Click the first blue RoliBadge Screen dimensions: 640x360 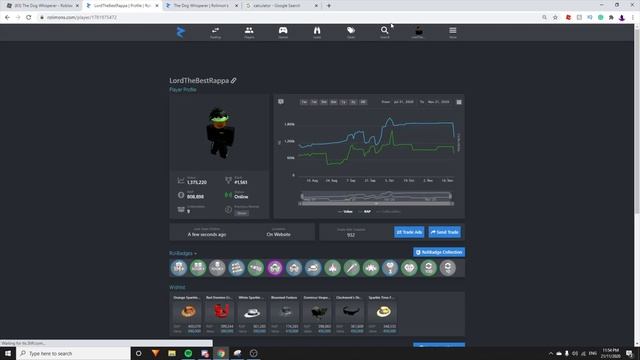pos(179,268)
